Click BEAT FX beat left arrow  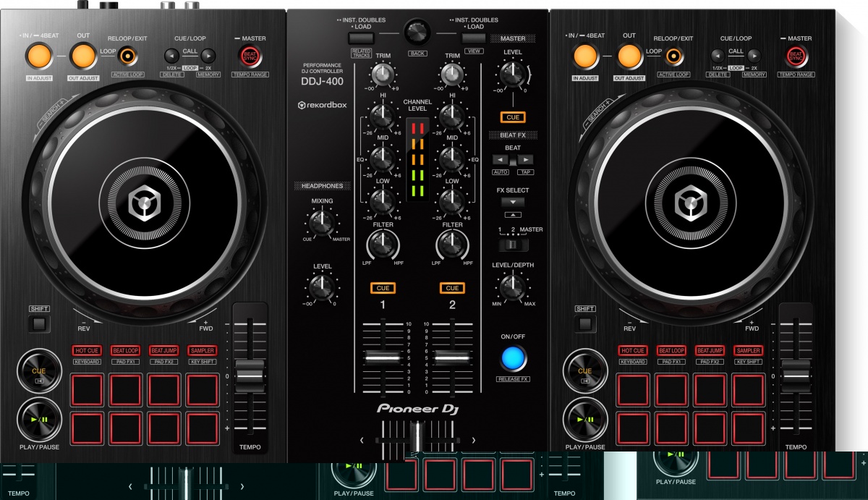tap(500, 158)
